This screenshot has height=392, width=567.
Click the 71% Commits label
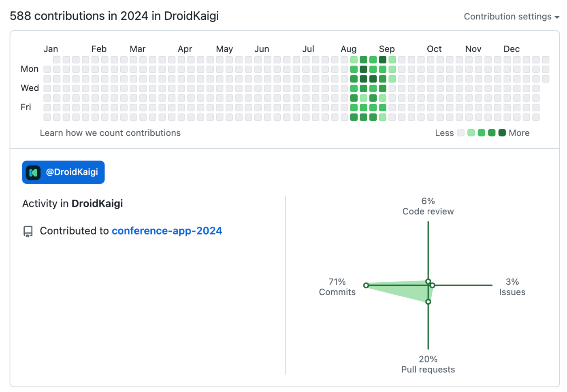337,287
